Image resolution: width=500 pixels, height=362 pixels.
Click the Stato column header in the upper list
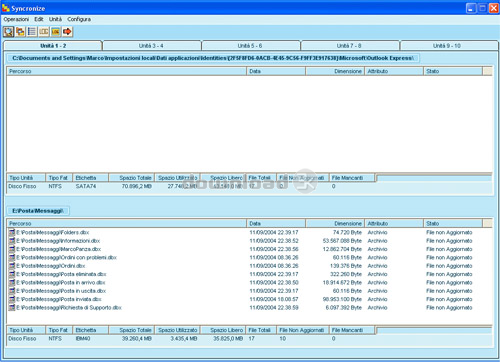pos(453,71)
